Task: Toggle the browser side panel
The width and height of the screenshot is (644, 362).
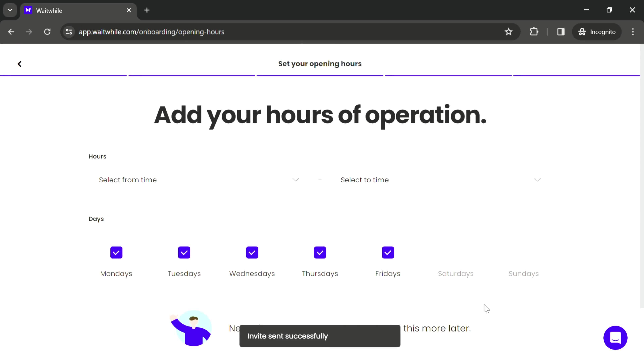Action: 561,32
